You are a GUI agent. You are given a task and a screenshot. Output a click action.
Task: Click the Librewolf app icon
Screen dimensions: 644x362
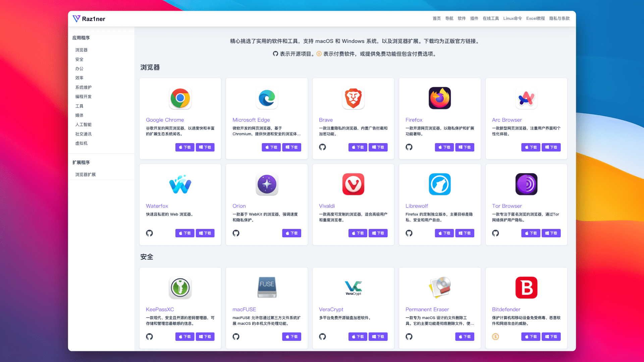pyautogui.click(x=440, y=184)
